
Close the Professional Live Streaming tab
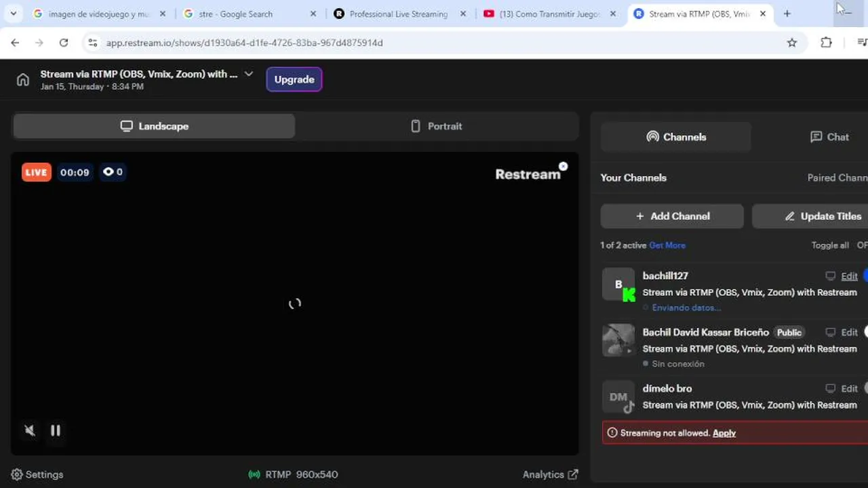[x=462, y=14]
